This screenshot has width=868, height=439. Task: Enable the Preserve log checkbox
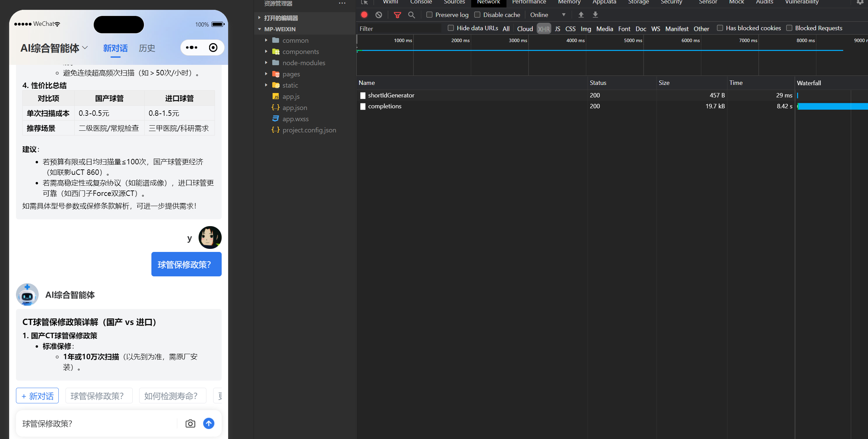tap(429, 15)
